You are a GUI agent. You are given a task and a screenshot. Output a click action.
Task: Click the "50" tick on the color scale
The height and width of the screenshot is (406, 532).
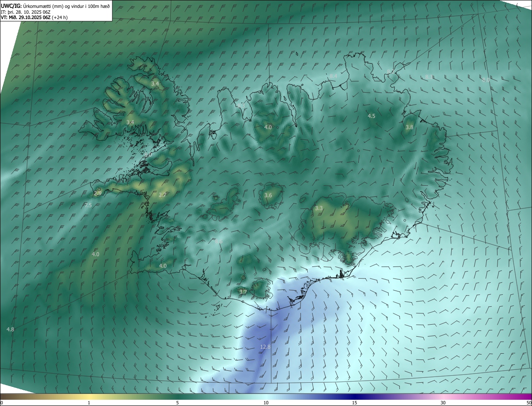529,403
